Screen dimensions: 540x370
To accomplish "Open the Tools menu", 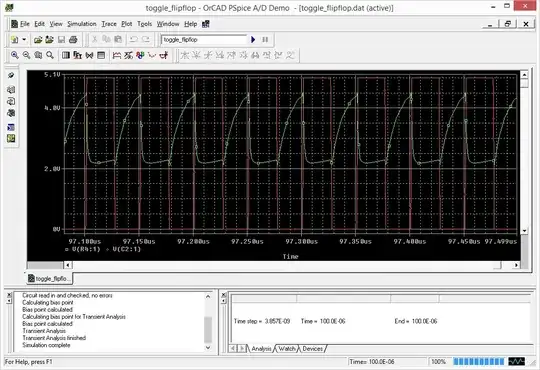I will click(x=144, y=24).
